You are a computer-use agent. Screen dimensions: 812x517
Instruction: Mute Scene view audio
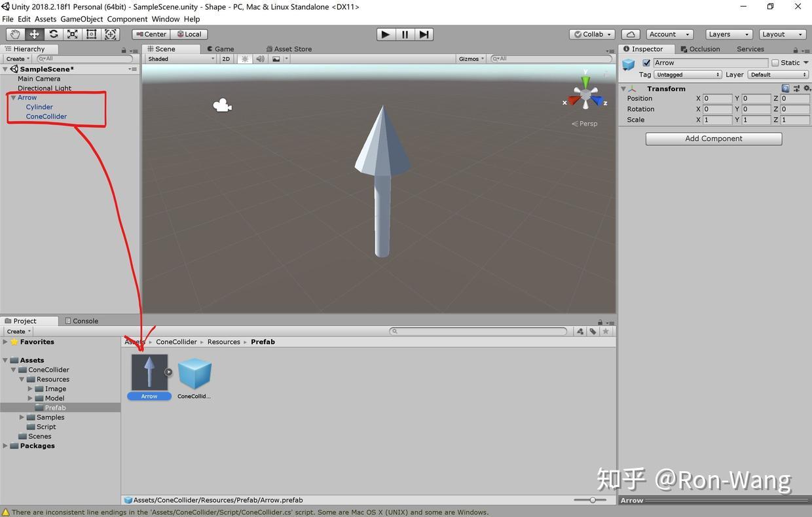tap(259, 58)
